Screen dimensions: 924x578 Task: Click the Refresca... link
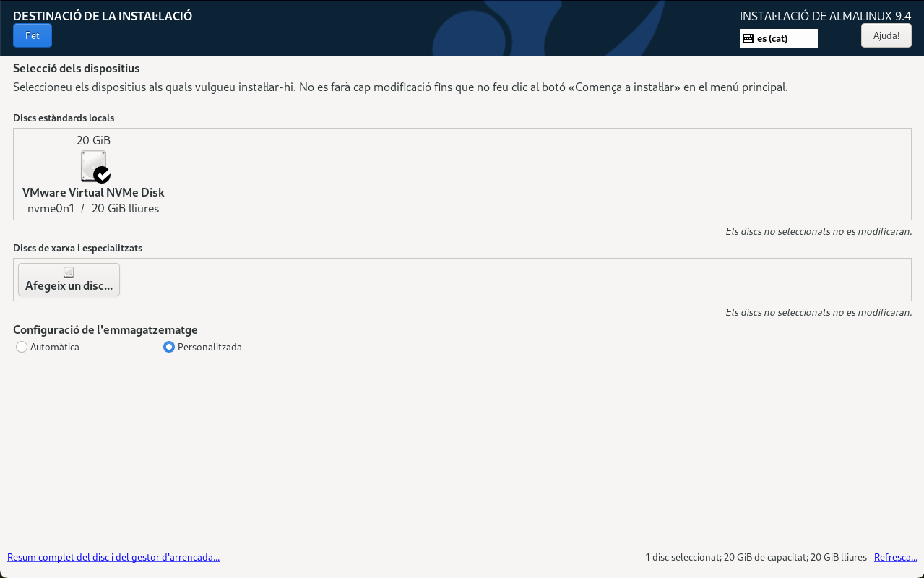895,557
